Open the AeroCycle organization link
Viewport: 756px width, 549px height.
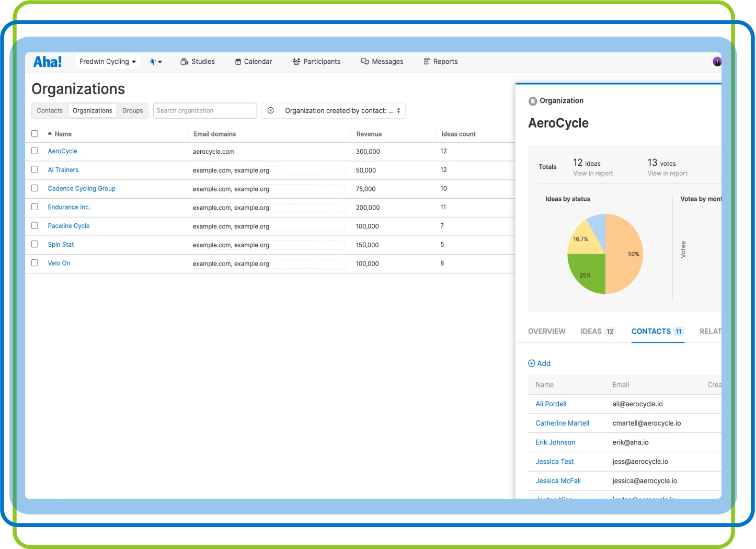63,151
